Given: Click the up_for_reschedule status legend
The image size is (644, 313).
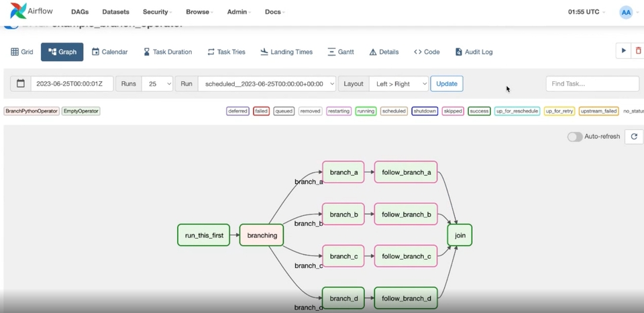Looking at the screenshot, I should 517,111.
